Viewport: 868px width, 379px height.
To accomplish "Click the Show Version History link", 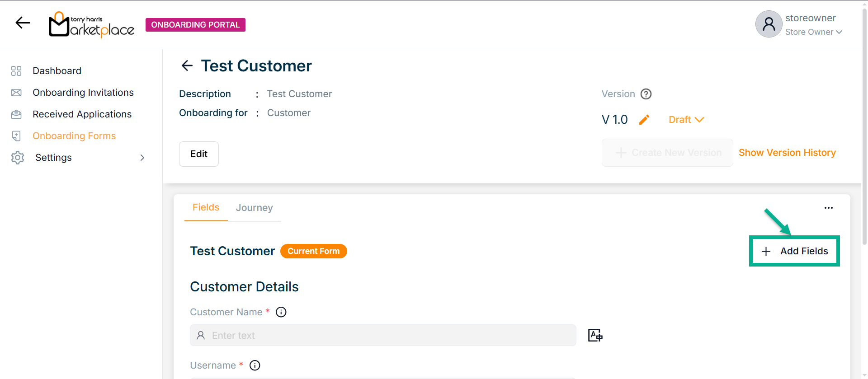I will click(787, 153).
